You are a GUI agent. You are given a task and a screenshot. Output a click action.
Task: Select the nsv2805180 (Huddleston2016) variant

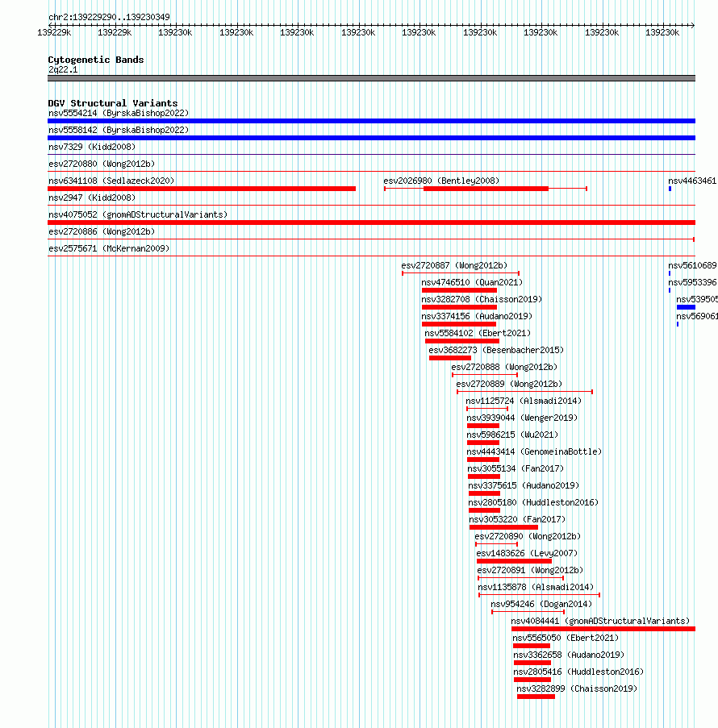point(533,503)
